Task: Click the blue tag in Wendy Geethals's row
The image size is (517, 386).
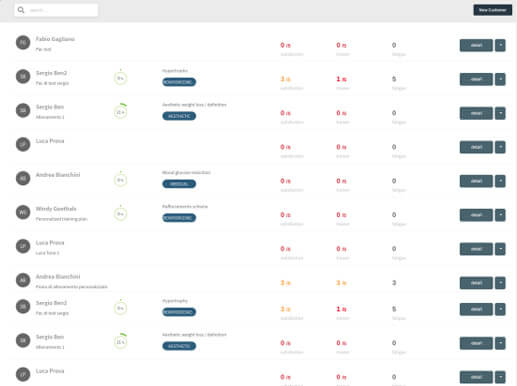Action: tap(179, 218)
